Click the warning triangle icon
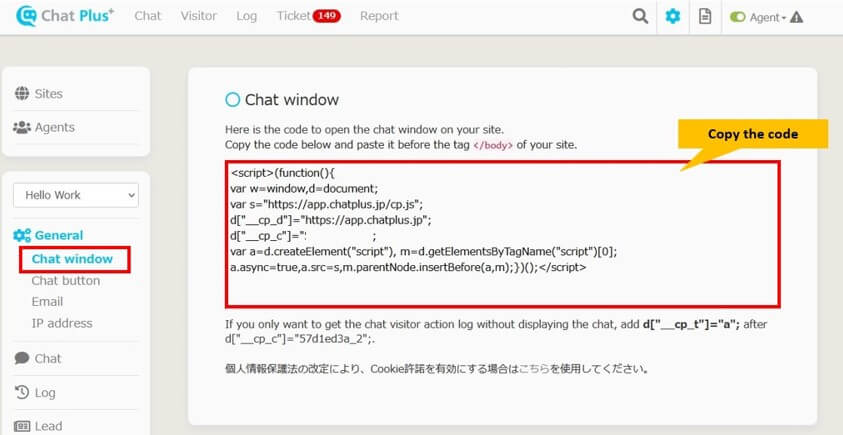The height and width of the screenshot is (435, 843). click(x=796, y=18)
